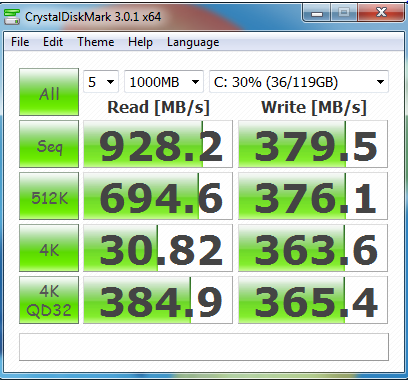Click the 4K QD32 write result 365.4
Screen dimensions: 408x380
[x=313, y=300]
